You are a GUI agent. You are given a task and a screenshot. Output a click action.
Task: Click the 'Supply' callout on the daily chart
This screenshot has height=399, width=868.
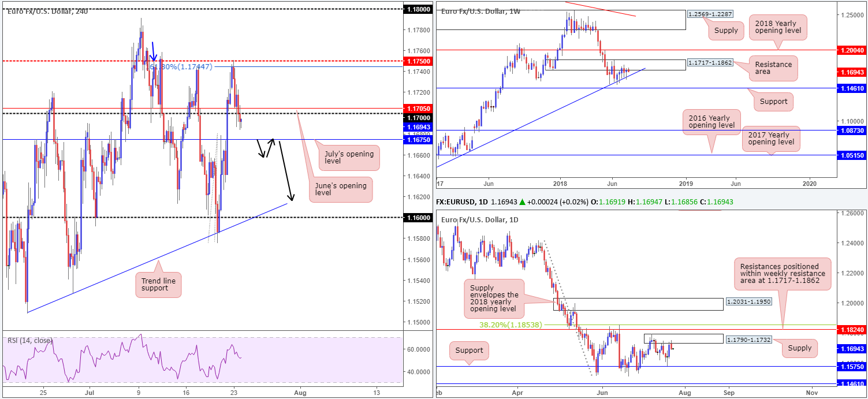tap(800, 348)
